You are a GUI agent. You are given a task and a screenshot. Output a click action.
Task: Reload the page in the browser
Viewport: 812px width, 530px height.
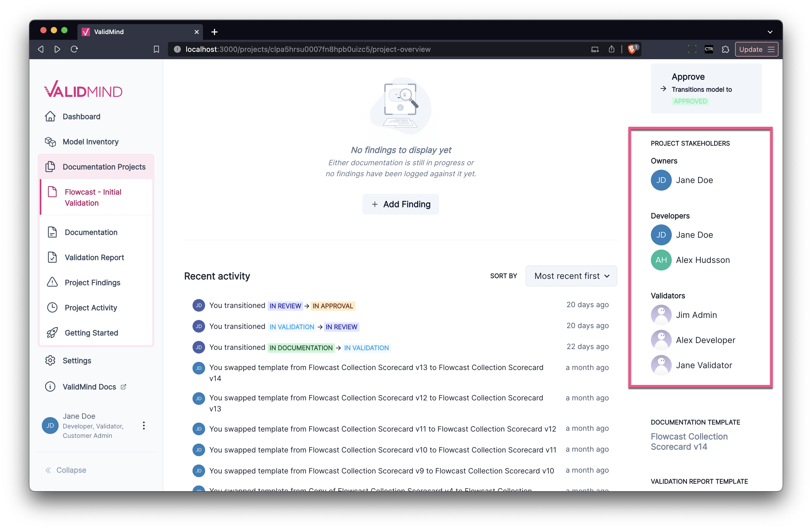pyautogui.click(x=74, y=49)
